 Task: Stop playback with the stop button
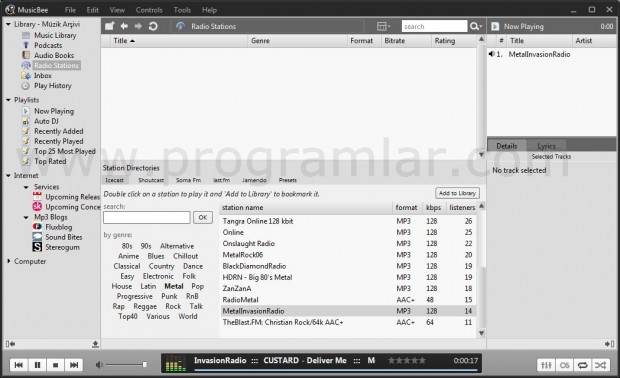click(56, 365)
